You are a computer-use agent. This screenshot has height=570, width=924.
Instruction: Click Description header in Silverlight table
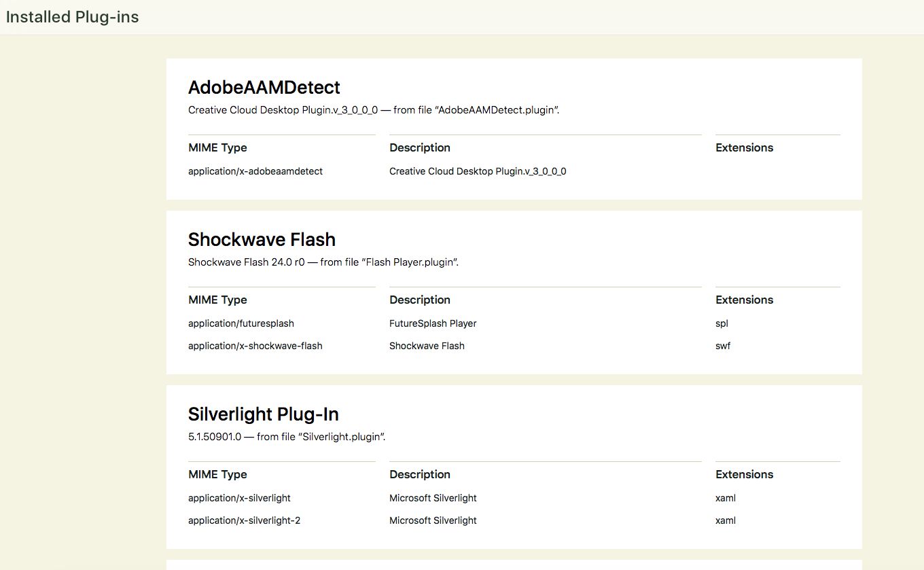[x=420, y=474]
